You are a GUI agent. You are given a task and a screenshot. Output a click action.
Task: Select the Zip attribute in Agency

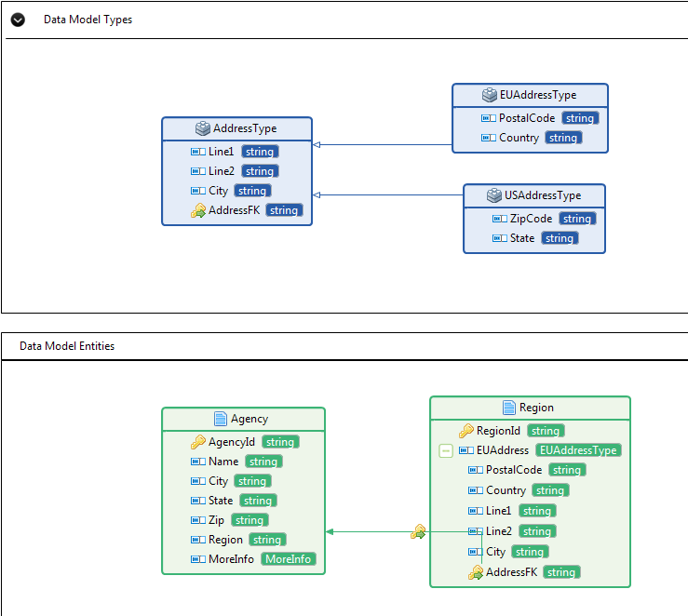pyautogui.click(x=216, y=520)
